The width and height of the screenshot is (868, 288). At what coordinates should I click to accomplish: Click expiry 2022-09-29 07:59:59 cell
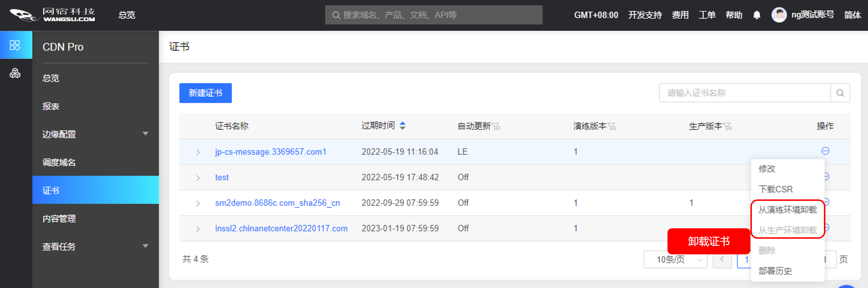pos(400,203)
